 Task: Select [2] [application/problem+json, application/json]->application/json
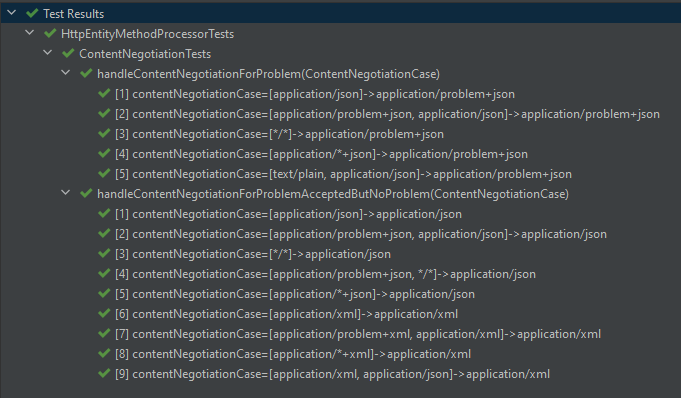(361, 234)
